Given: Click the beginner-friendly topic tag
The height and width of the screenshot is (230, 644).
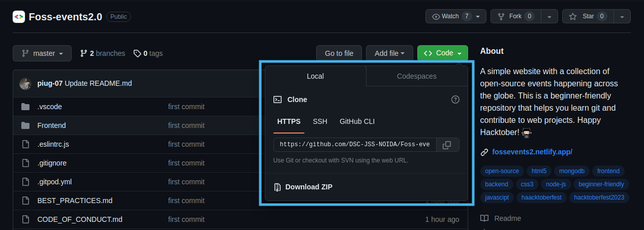Looking at the screenshot, I should [x=601, y=184].
